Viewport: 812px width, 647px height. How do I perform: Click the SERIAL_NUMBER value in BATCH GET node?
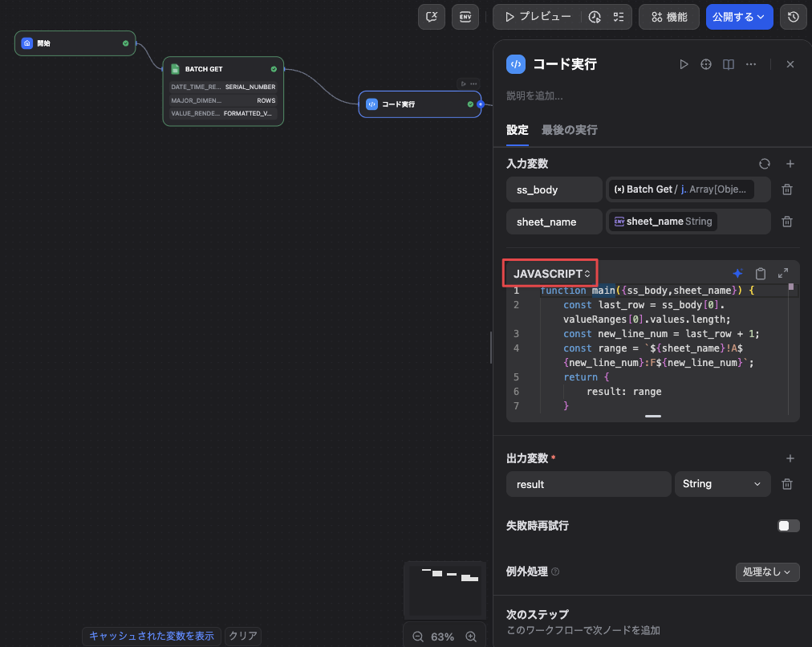[250, 87]
